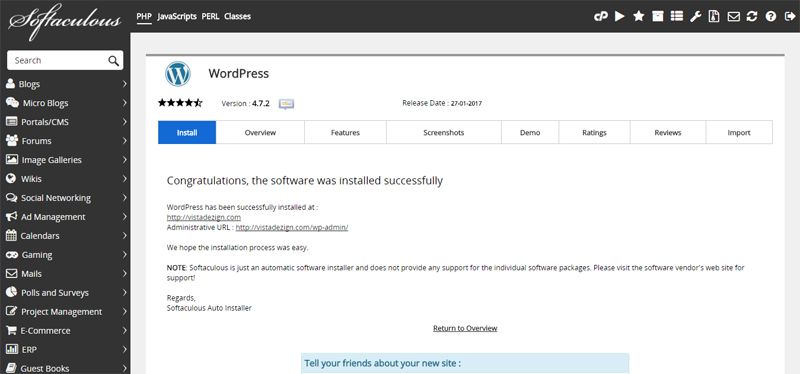Click the star rating of WordPress

(x=180, y=103)
